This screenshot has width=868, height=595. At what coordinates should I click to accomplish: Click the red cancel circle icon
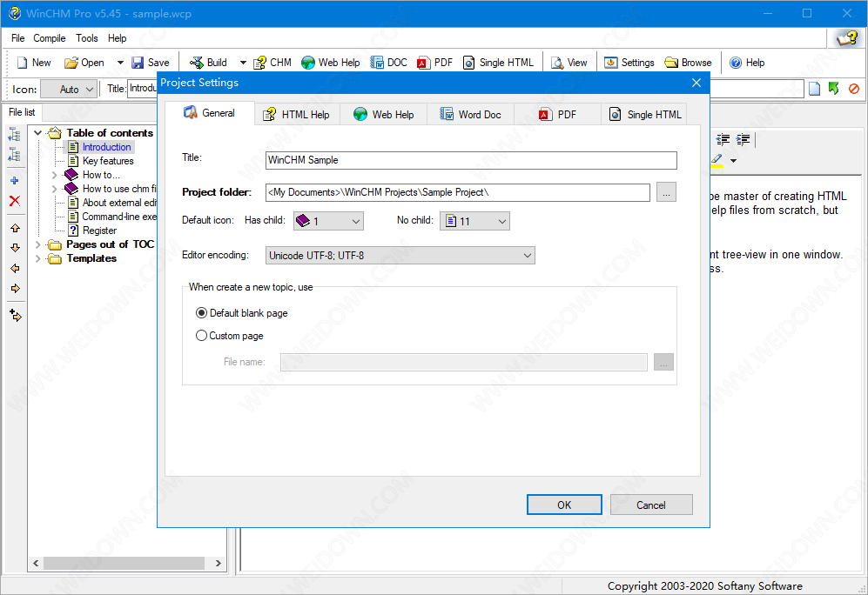point(854,89)
